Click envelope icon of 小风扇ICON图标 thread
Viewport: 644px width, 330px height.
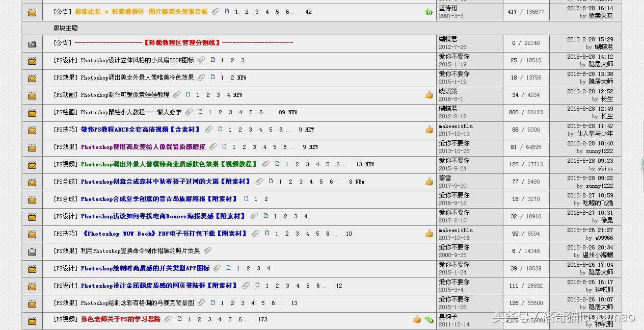click(x=32, y=61)
